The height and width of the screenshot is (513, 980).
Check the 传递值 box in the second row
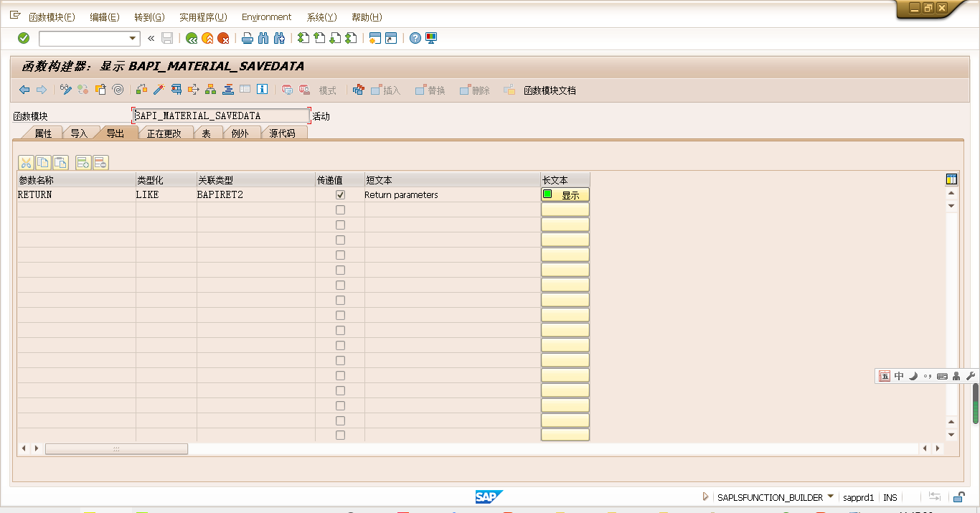click(x=340, y=210)
